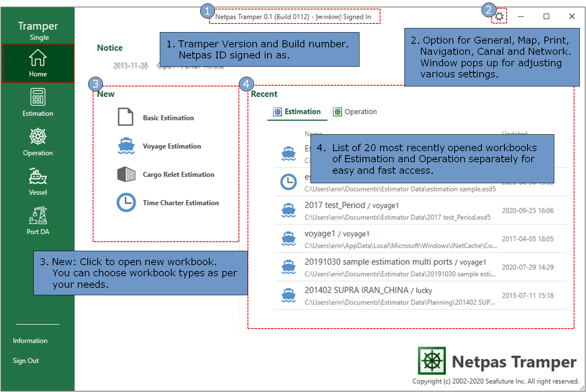Click the container icon for Cargo Relet
The width and height of the screenshot is (586, 392).
(126, 174)
